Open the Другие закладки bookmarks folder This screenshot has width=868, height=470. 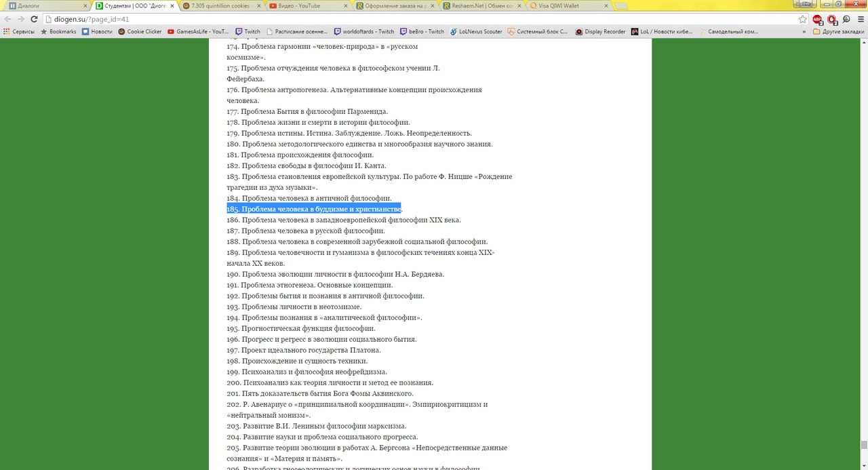point(839,31)
